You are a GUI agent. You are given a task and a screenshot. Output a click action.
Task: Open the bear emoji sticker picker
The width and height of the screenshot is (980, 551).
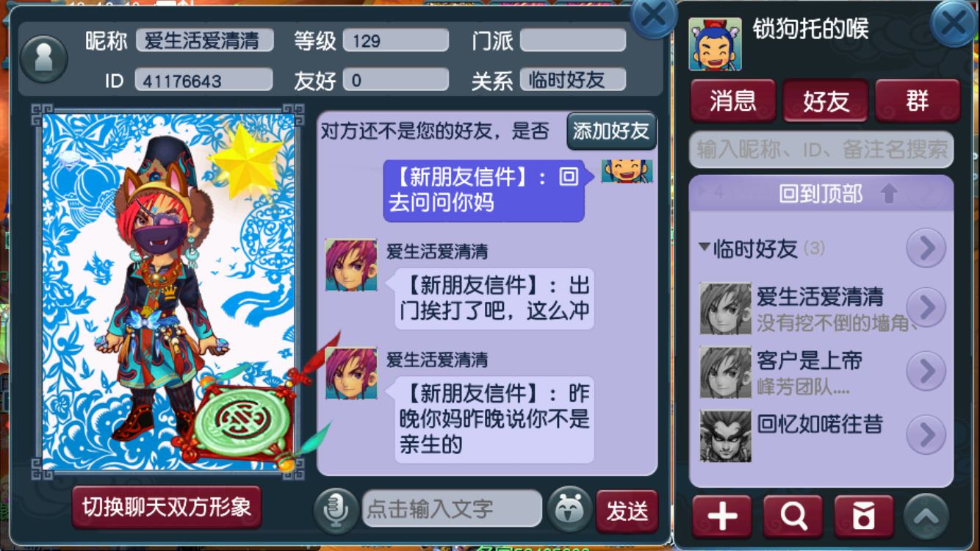click(x=569, y=508)
